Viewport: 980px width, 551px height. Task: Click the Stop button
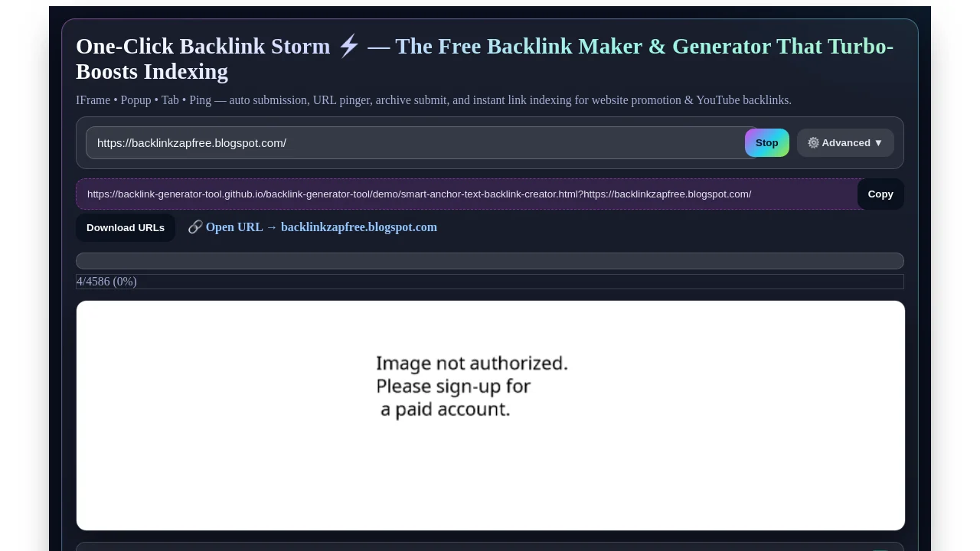coord(766,143)
